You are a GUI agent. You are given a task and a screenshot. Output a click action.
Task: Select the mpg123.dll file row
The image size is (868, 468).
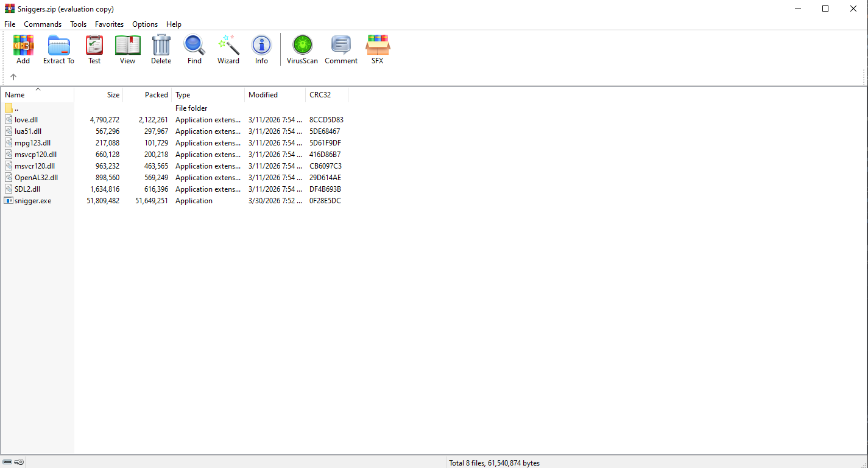click(x=175, y=143)
